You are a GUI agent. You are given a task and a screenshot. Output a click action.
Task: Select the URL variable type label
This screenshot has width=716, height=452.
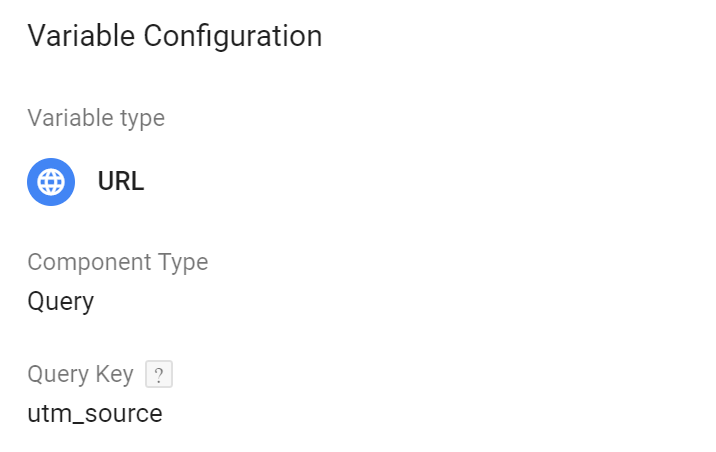[x=121, y=181]
